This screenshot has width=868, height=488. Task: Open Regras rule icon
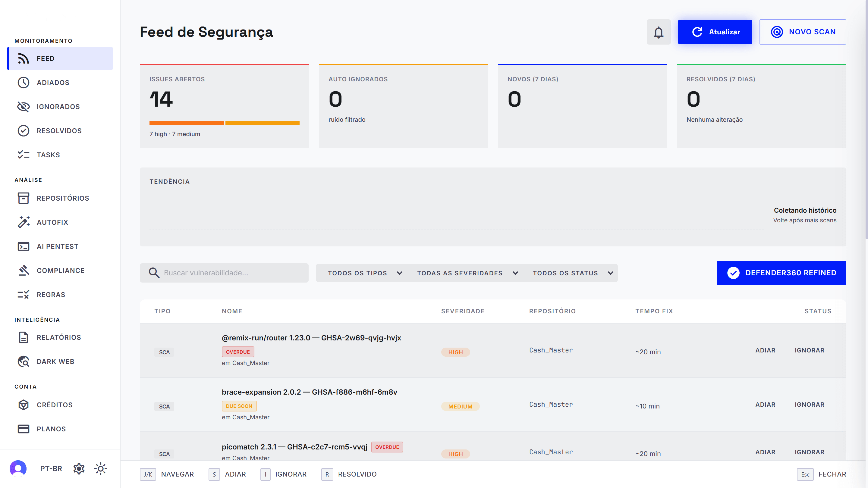pyautogui.click(x=23, y=295)
